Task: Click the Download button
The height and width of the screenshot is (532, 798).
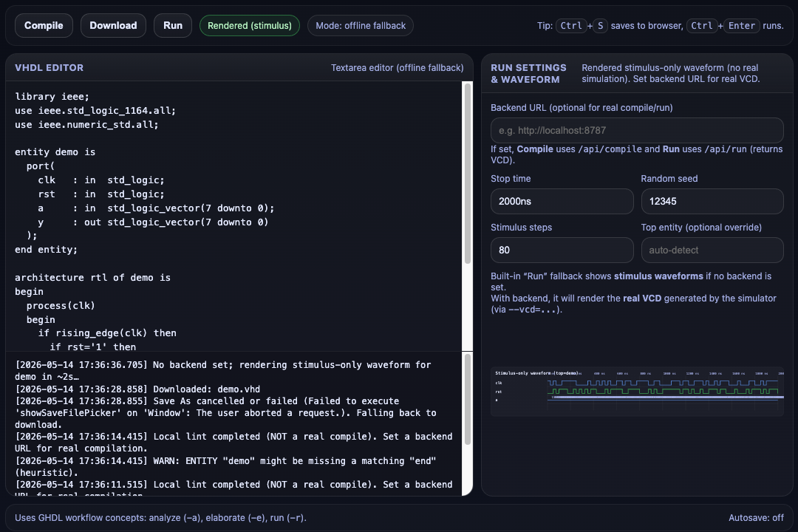Action: click(x=113, y=25)
